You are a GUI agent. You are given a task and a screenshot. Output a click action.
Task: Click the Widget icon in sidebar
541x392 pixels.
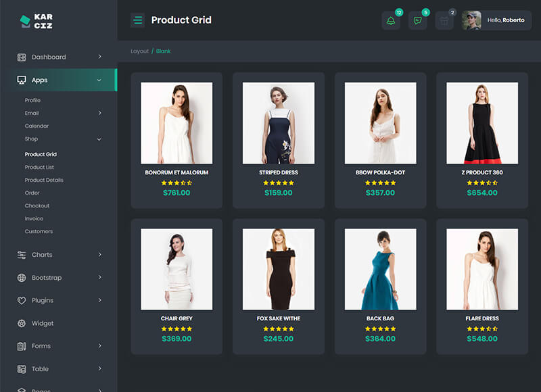tap(22, 323)
